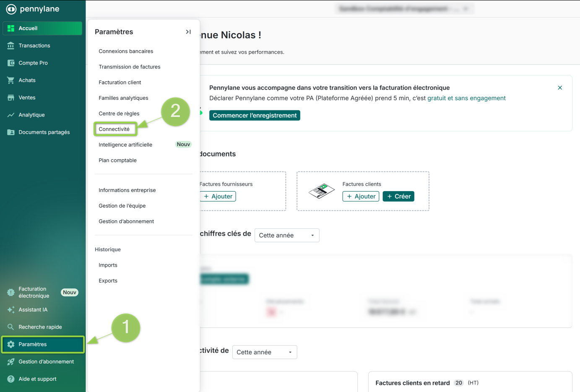Screen dimensions: 580x392
Task: Click the Aide et support question icon
Action: [11, 379]
